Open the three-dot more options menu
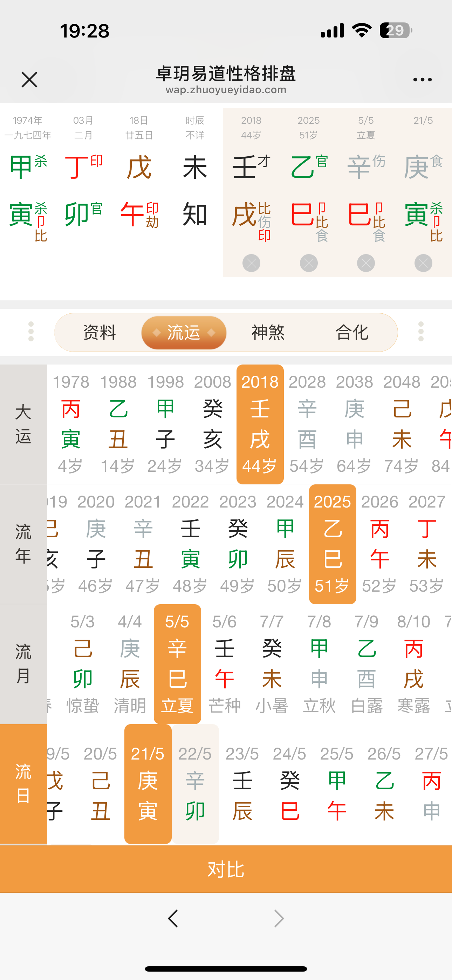This screenshot has width=452, height=980. pyautogui.click(x=422, y=80)
